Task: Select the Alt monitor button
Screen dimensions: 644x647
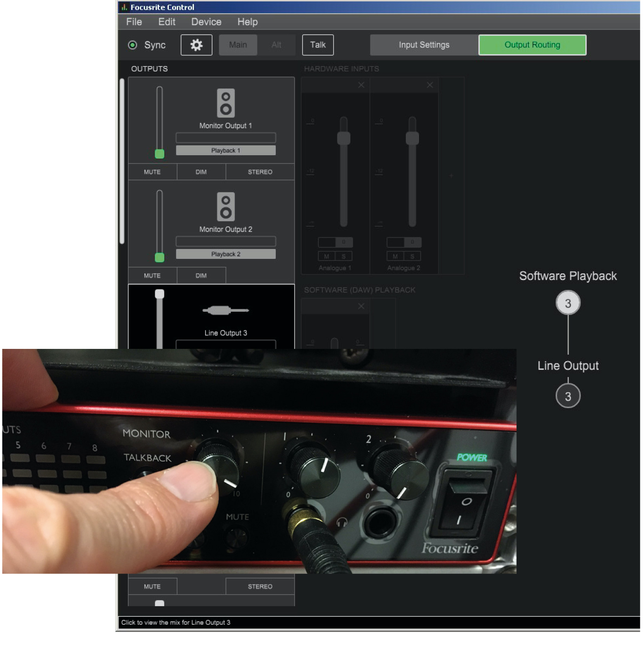Action: (277, 45)
